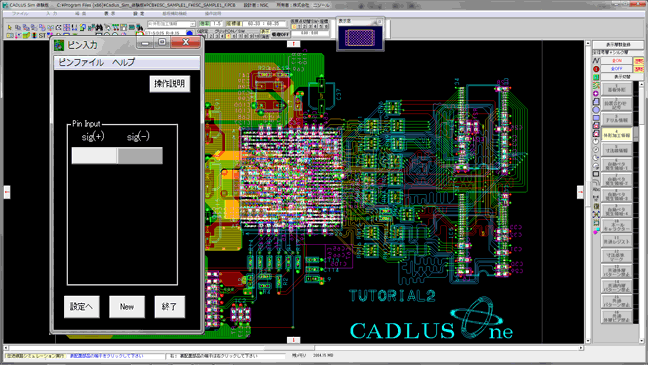Screen dimensions: 648x365
Task: Click the 終了 button
Action: point(169,307)
